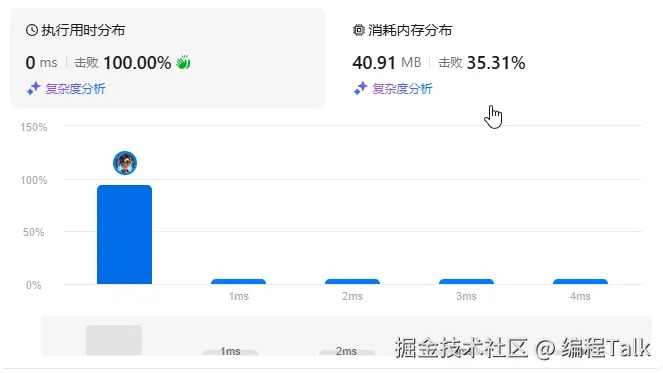
Task: Click the 2ms bar in the overview strip
Action: (x=346, y=352)
